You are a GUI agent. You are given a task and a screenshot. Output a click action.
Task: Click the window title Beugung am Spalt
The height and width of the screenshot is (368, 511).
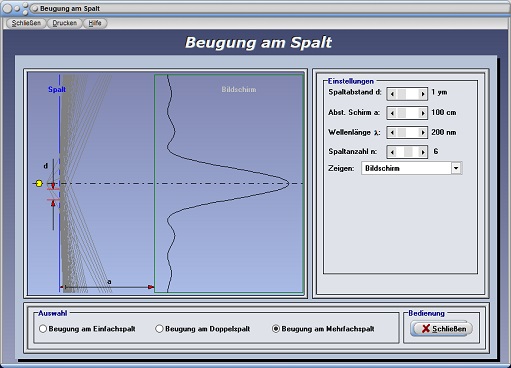70,8
